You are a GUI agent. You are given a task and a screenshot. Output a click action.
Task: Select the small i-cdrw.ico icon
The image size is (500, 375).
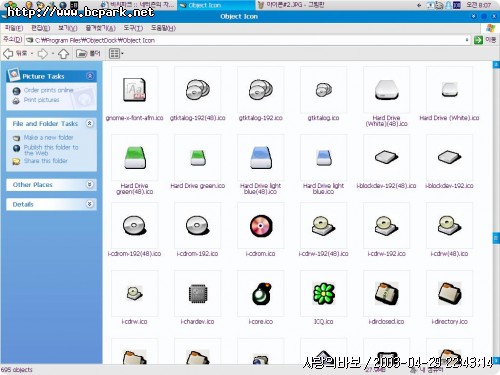134,294
